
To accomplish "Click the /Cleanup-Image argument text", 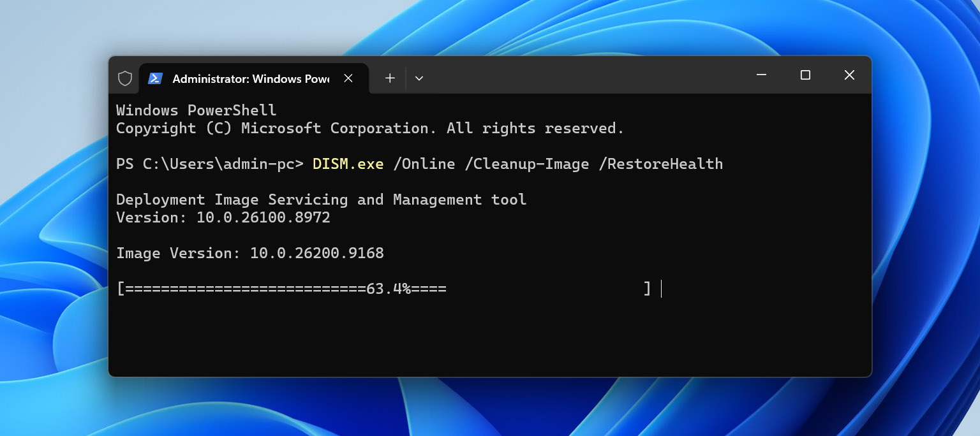I will [x=527, y=164].
